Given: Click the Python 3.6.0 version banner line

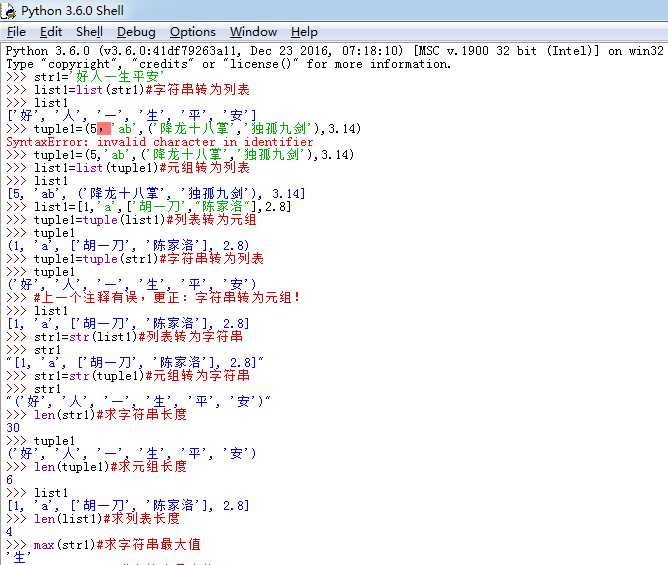Looking at the screenshot, I should point(334,51).
